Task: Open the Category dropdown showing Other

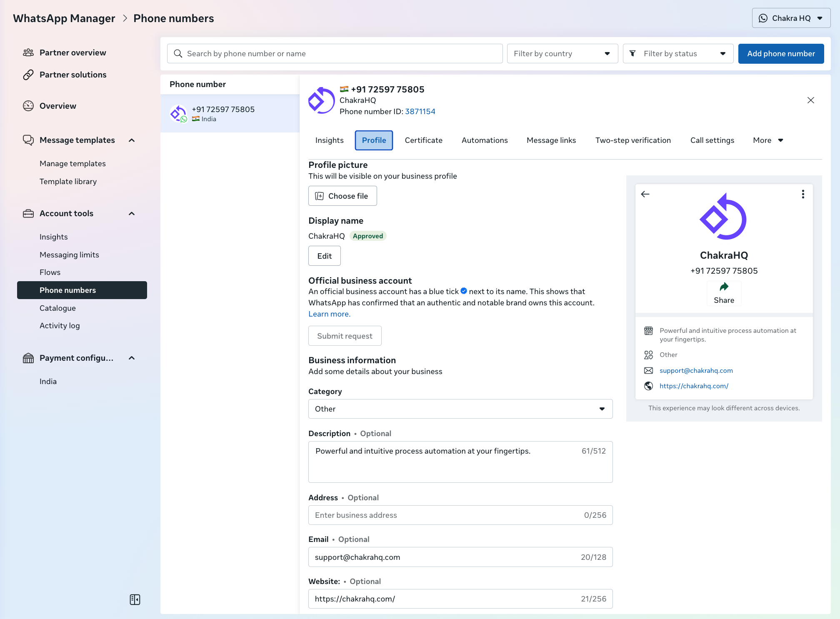Action: (460, 409)
